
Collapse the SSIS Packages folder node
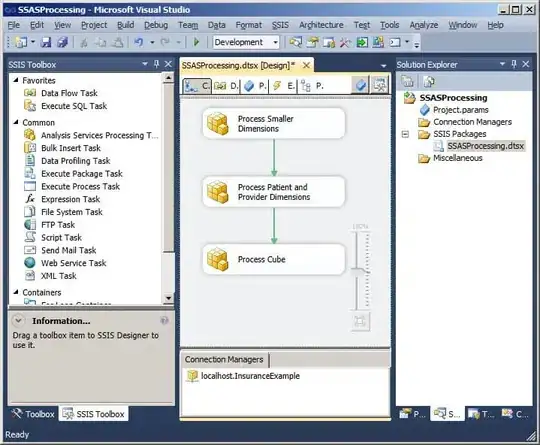pos(405,134)
